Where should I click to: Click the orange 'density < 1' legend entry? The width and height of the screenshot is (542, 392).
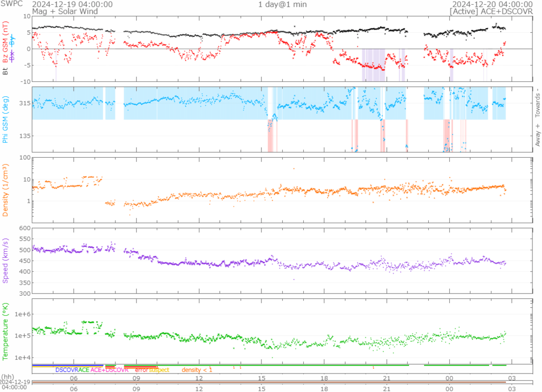click(197, 370)
